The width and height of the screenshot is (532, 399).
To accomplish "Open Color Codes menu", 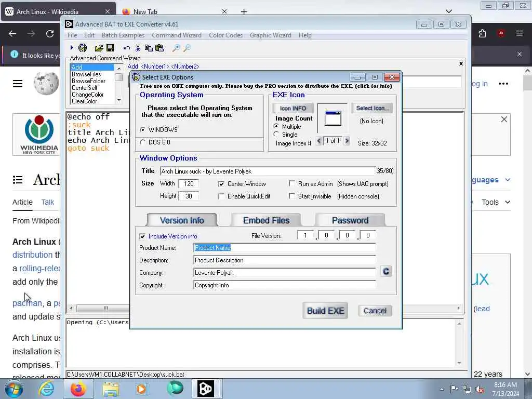I will coord(225,35).
